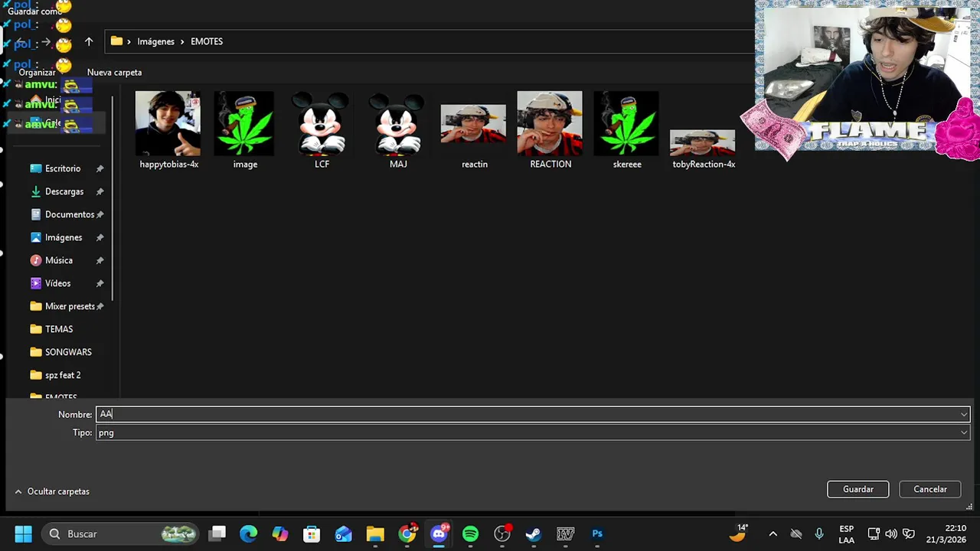Open Mixer presets folder in sidebar
Screen dimensions: 980x551
pos(70,306)
